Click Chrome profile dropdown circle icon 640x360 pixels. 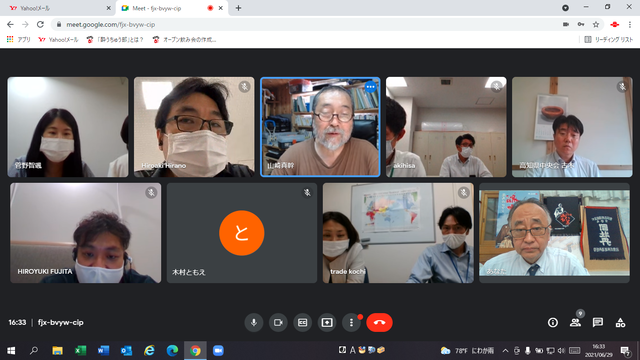point(565,8)
